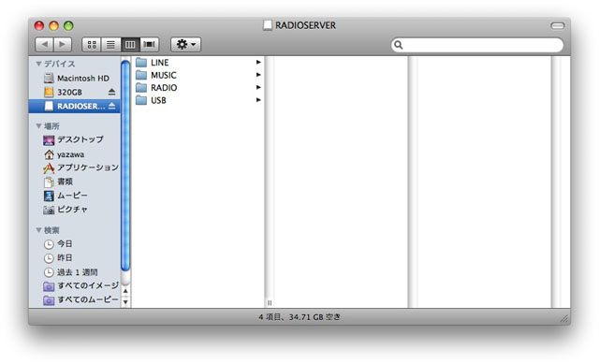Click the sidebar vertical scrollbar

[125, 165]
